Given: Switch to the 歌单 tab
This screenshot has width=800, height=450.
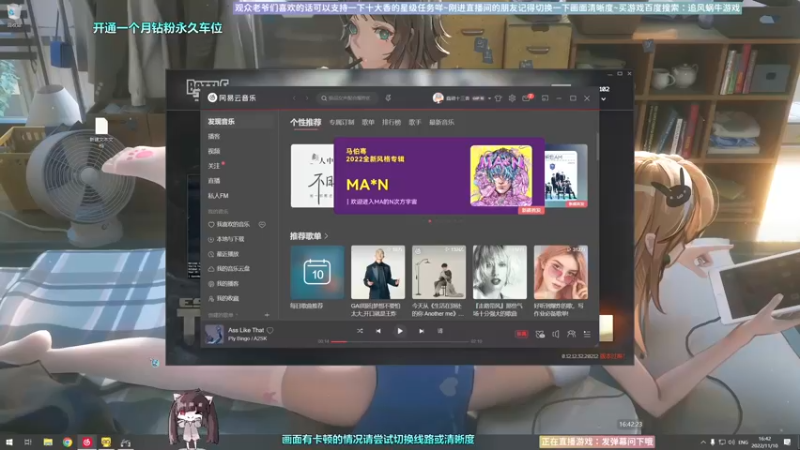Looking at the screenshot, I should pos(368,122).
